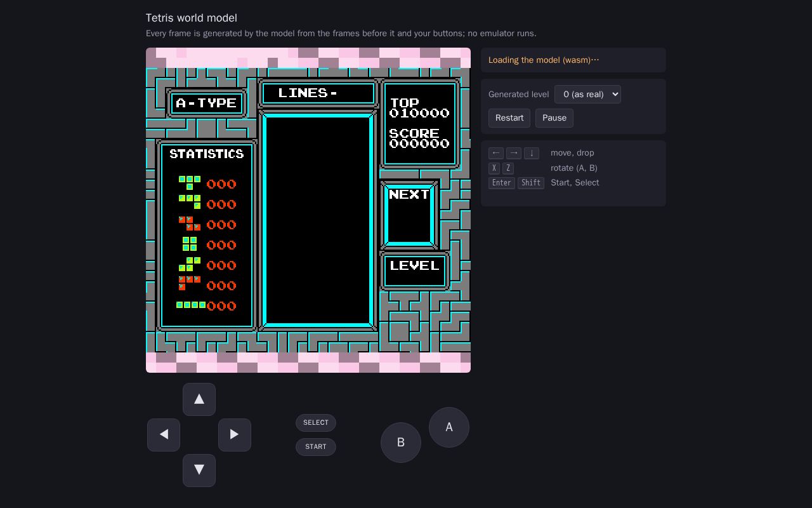
Task: Click the STATISTICS heading
Action: (207, 154)
